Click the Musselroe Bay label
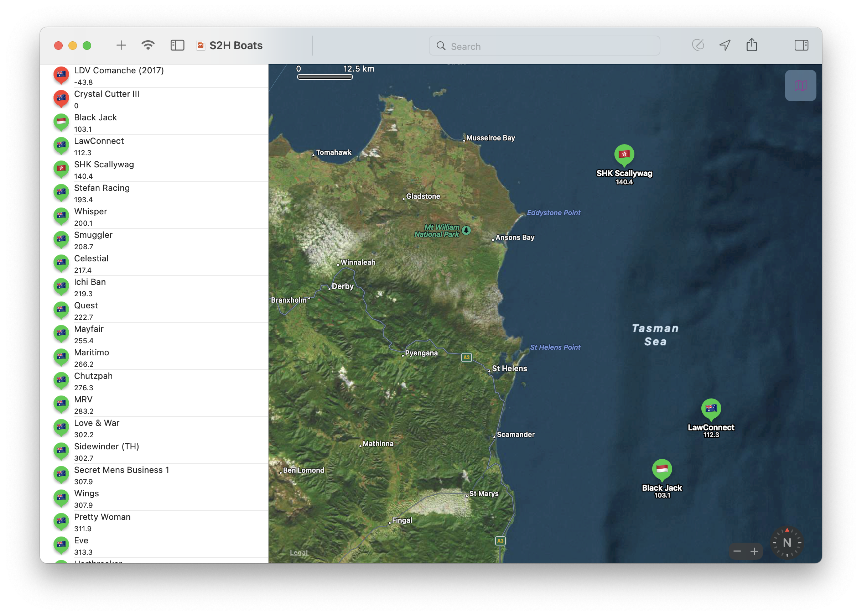The height and width of the screenshot is (616, 862). point(490,138)
